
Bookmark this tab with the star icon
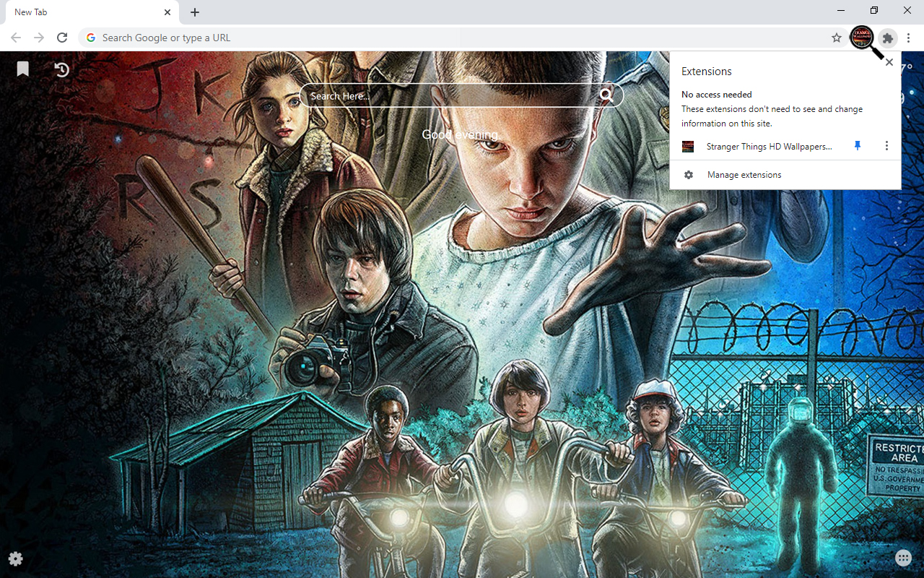[x=837, y=38]
